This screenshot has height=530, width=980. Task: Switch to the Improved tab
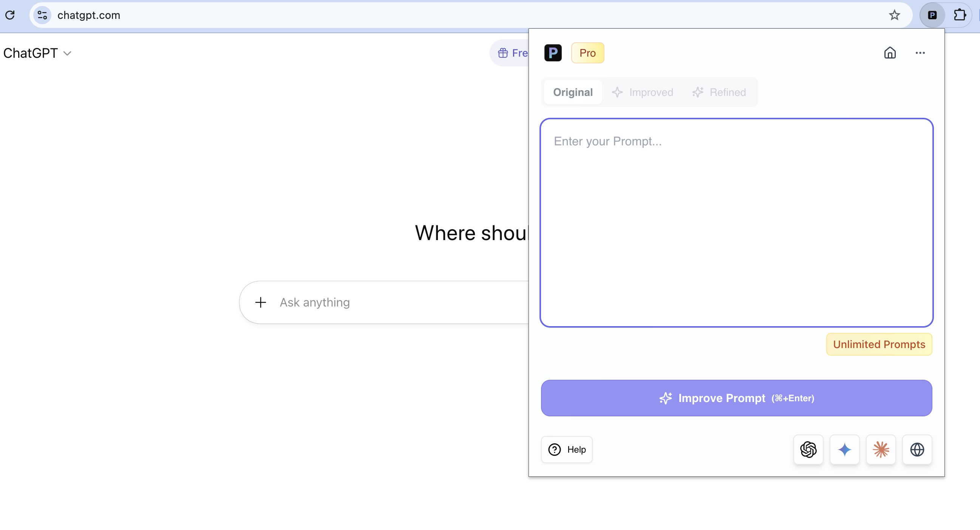643,92
